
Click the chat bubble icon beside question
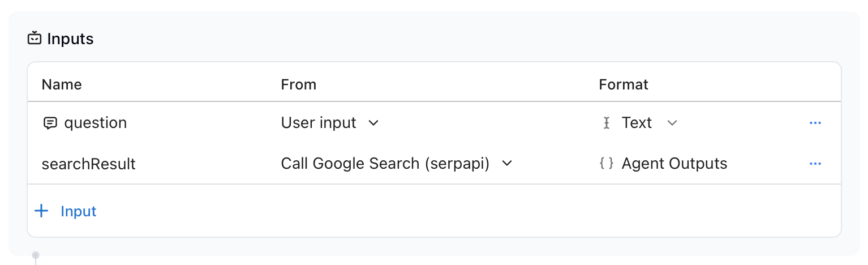click(50, 123)
